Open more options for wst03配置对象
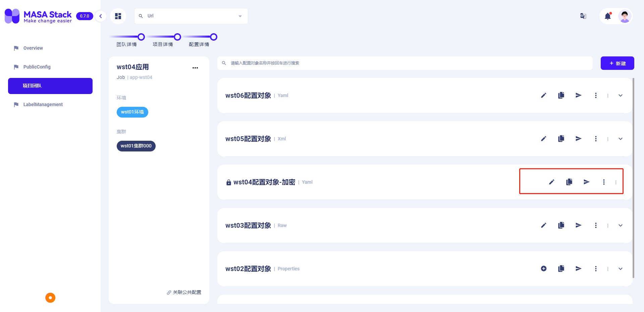Image resolution: width=644 pixels, height=312 pixels. pyautogui.click(x=596, y=225)
